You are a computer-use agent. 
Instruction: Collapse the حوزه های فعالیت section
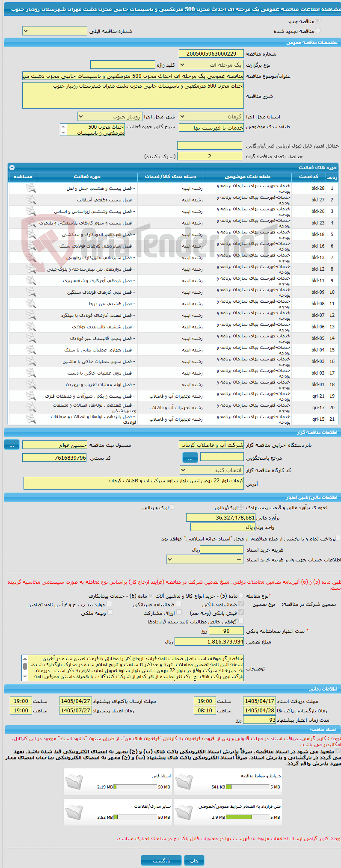click(12, 168)
